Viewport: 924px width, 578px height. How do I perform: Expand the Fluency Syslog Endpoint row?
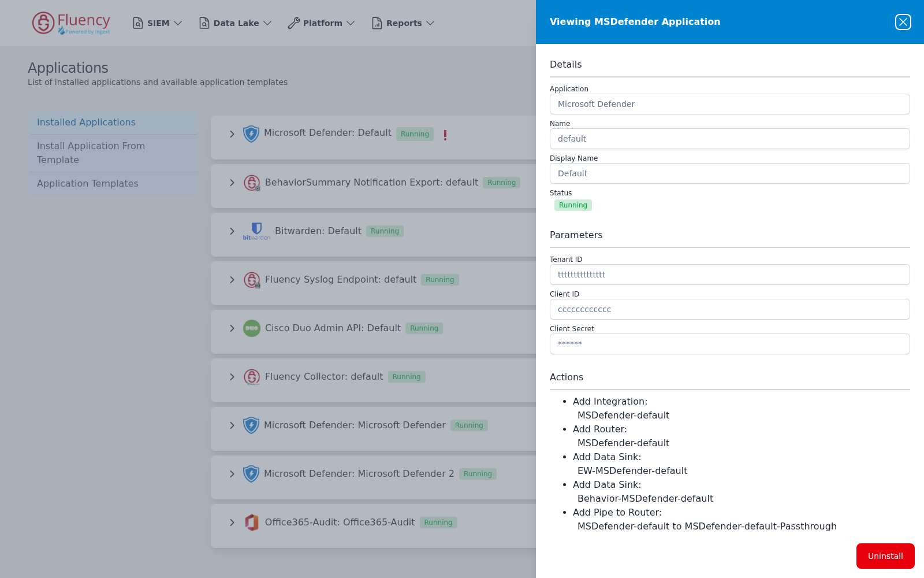pos(232,280)
